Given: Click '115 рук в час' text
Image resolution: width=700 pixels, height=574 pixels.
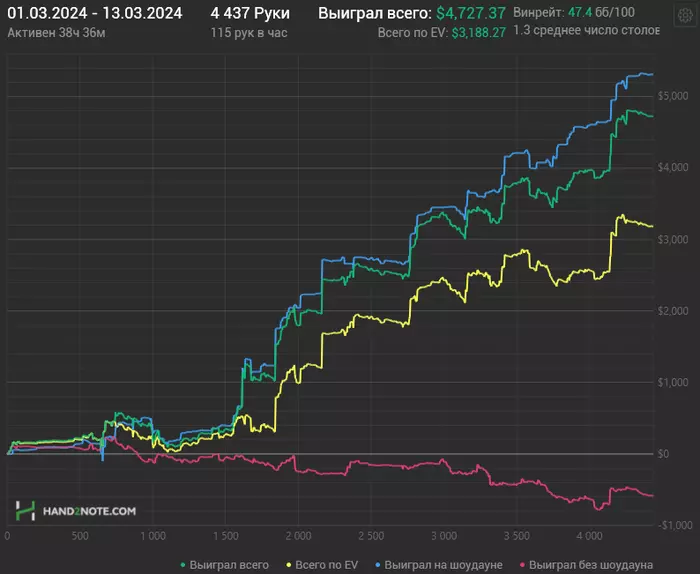Looking at the screenshot, I should 249,33.
